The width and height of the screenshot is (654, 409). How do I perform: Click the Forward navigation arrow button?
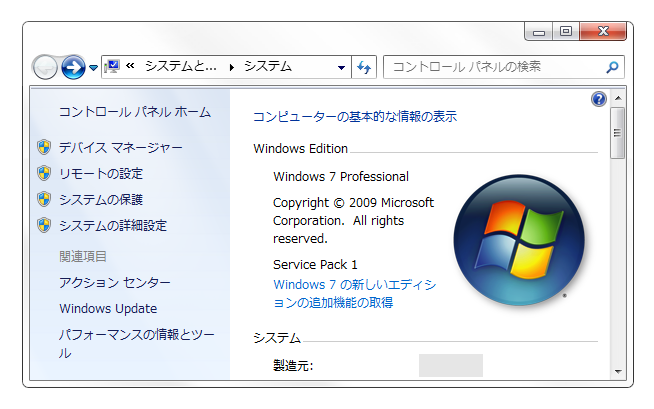pos(73,67)
